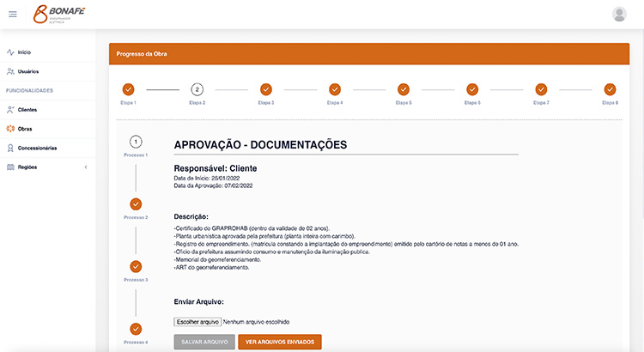Click the Concessionárias badge icon
The width and height of the screenshot is (644, 352).
[x=10, y=148]
